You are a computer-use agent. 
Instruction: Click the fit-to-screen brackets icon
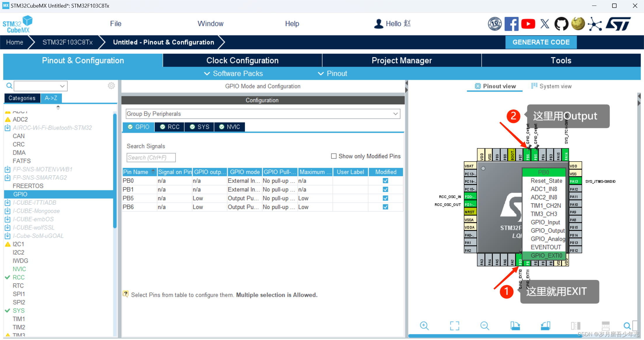455,326
